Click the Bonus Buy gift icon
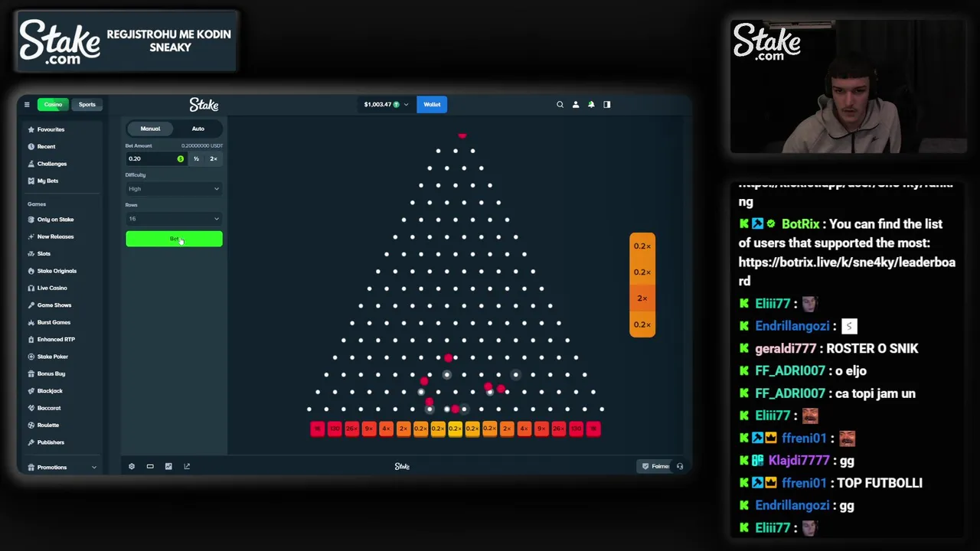Screen dimensions: 980x551 [31, 373]
